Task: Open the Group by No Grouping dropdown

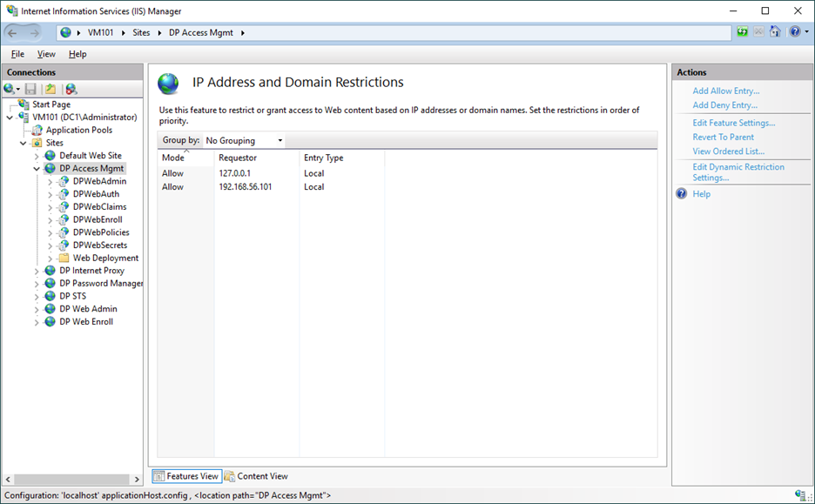Action: click(x=244, y=140)
